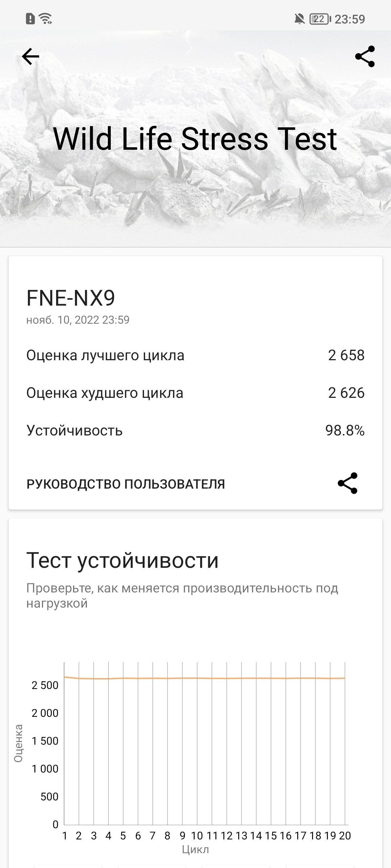Tap the share icon in result card
Viewport: 391px width, 868px height.
(347, 483)
